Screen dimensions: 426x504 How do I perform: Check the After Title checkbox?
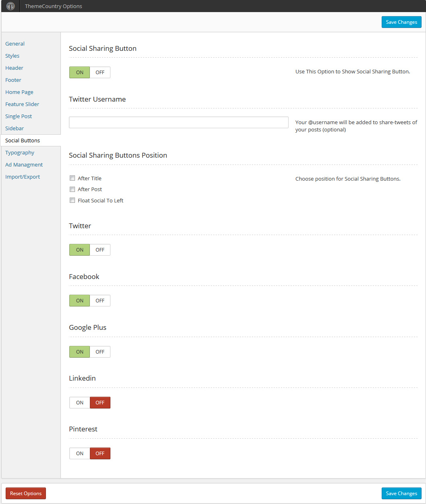73,178
